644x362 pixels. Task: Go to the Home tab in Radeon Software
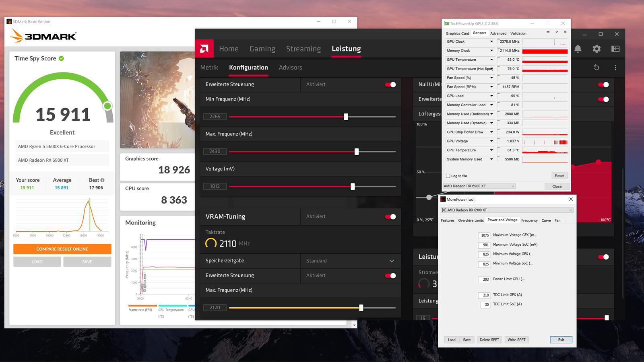[229, 49]
